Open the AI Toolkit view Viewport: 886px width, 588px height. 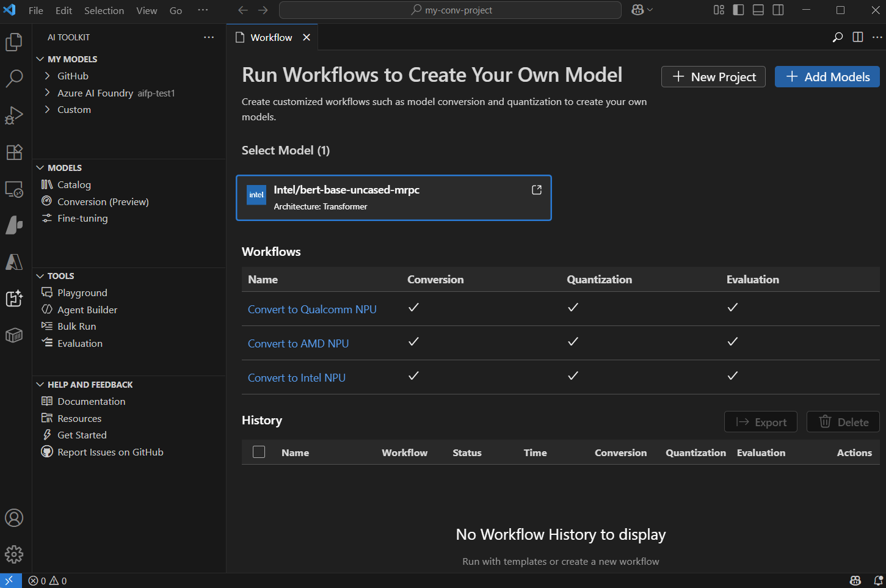click(14, 299)
